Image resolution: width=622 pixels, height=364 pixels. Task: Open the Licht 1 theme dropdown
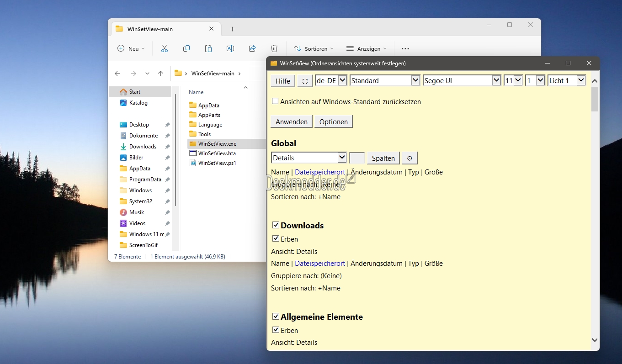pyautogui.click(x=567, y=80)
